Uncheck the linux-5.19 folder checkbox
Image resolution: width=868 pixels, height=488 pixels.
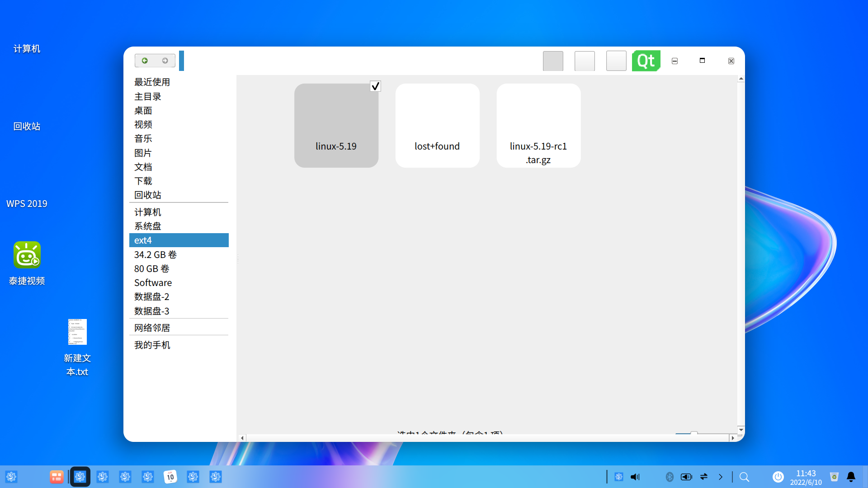(375, 86)
